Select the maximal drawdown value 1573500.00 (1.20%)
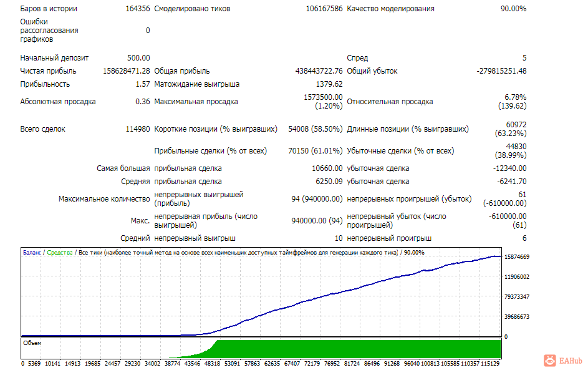 point(323,102)
